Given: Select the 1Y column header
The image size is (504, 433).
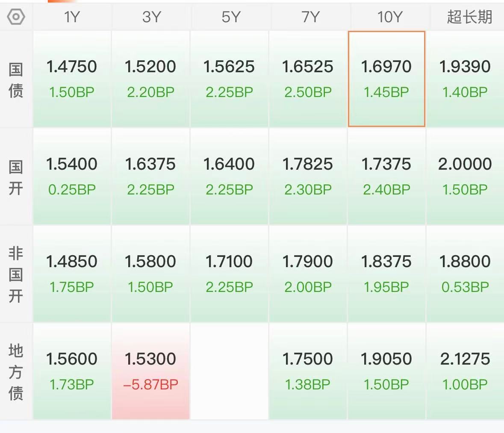Looking at the screenshot, I should [x=72, y=17].
